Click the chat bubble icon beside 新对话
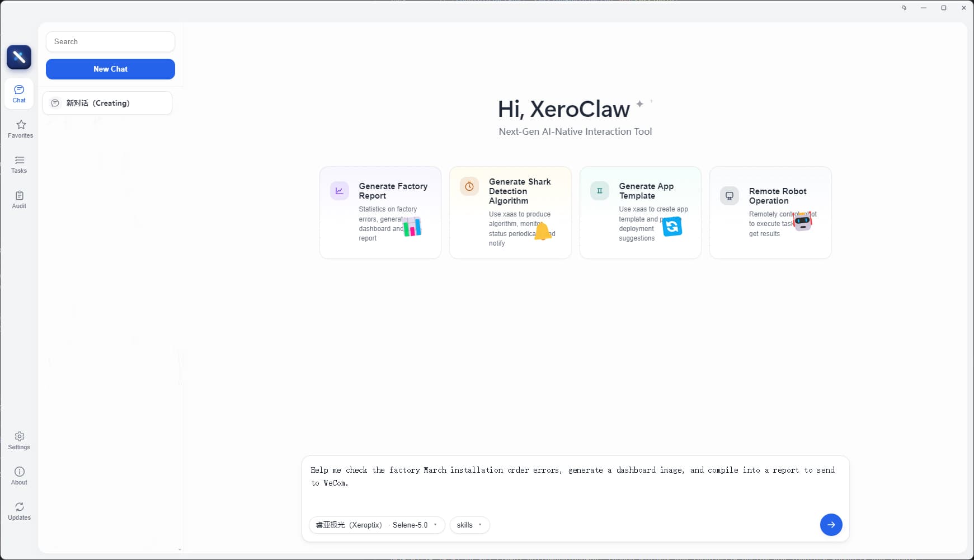 click(55, 103)
